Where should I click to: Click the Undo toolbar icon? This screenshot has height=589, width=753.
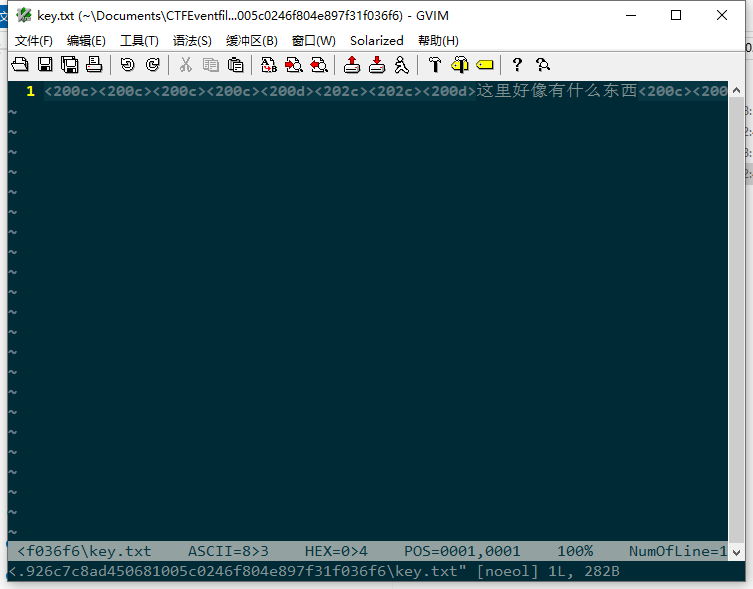(127, 64)
